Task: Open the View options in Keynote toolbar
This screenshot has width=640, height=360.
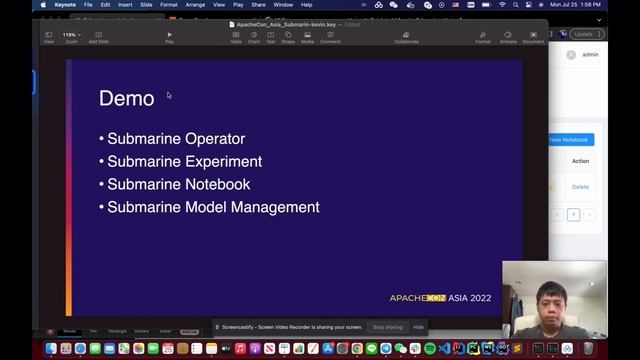Action: click(49, 37)
